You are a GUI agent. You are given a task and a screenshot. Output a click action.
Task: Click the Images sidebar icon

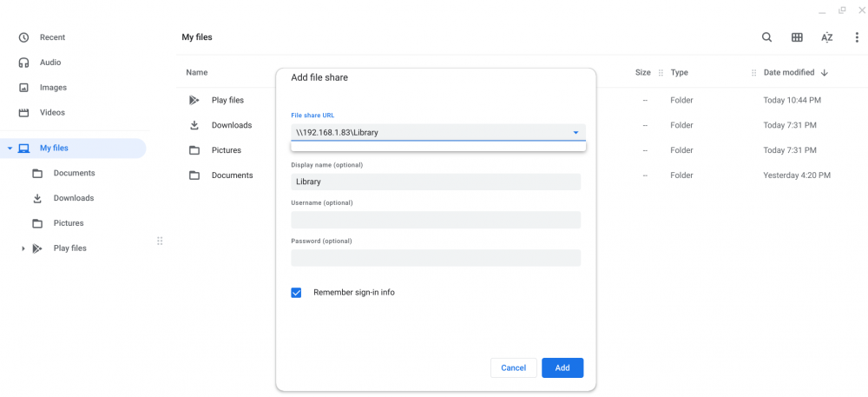point(23,88)
